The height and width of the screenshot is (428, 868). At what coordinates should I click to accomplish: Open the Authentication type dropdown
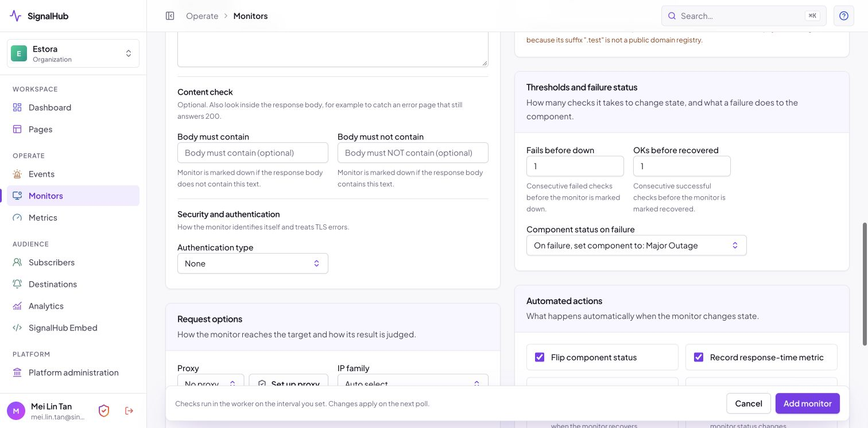tap(253, 263)
